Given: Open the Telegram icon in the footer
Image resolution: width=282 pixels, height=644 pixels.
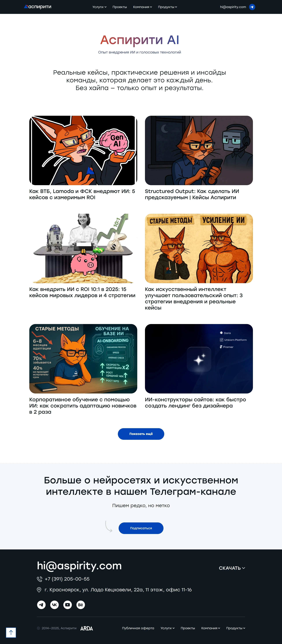Looking at the screenshot, I should click(41, 605).
